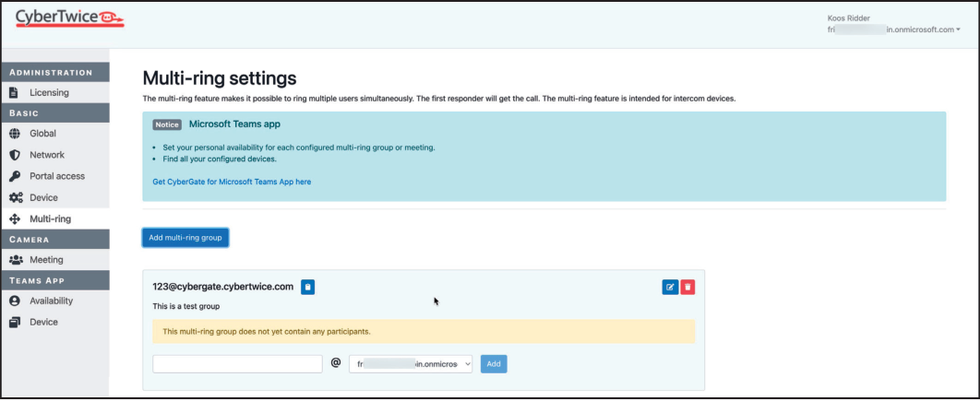The height and width of the screenshot is (401, 980).
Task: Select Multi-ring in sidebar
Action: point(55,219)
